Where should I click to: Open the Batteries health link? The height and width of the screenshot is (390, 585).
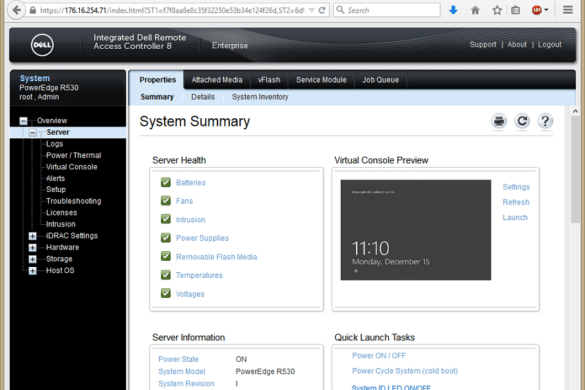tap(191, 182)
